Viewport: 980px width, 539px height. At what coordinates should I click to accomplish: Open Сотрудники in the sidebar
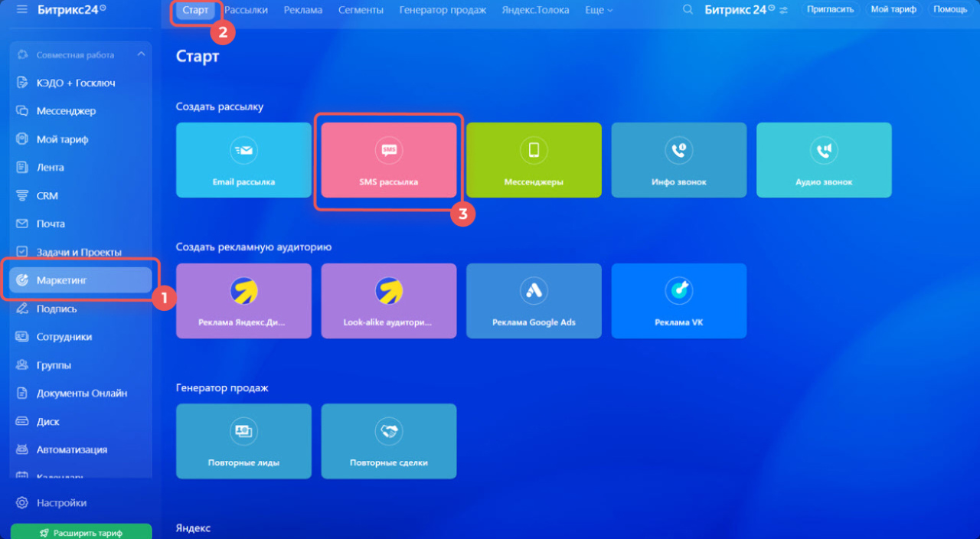coord(80,337)
